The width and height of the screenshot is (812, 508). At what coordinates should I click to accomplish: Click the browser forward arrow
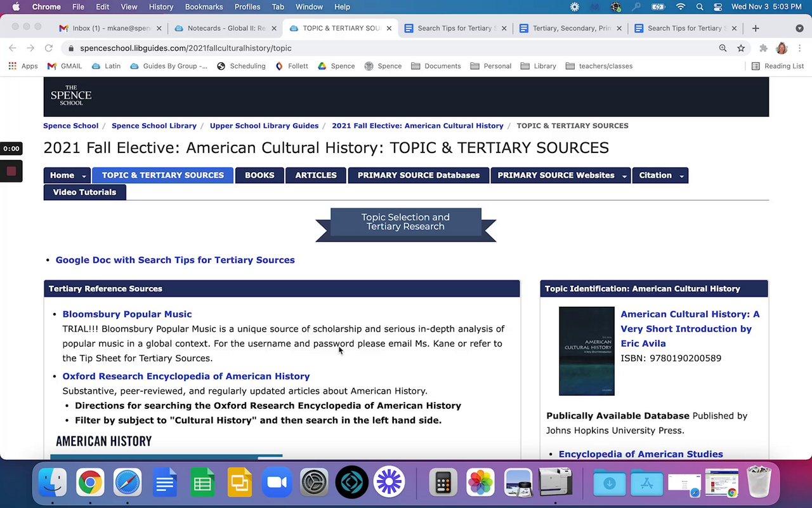coord(30,48)
